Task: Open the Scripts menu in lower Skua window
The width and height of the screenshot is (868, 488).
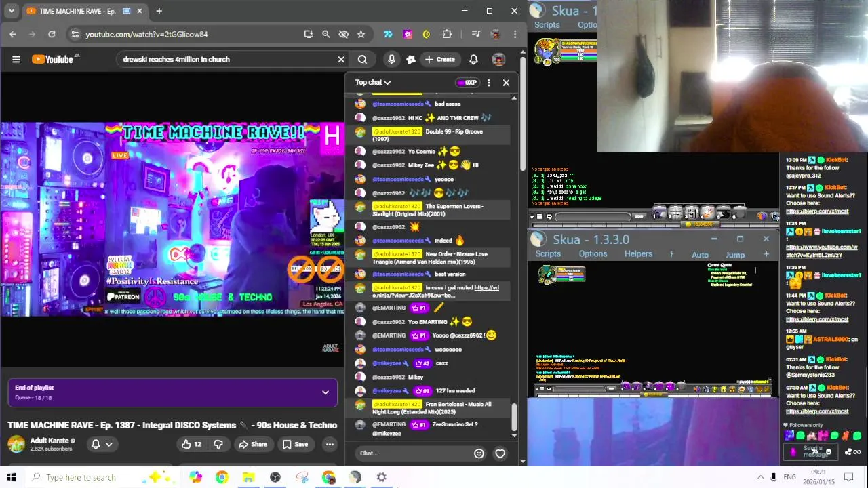Action: [548, 254]
